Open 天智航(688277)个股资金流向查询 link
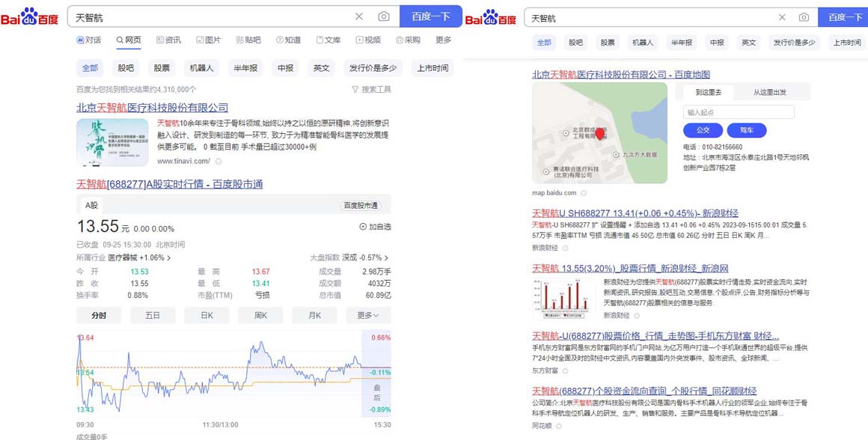The image size is (868, 440). coord(644,391)
